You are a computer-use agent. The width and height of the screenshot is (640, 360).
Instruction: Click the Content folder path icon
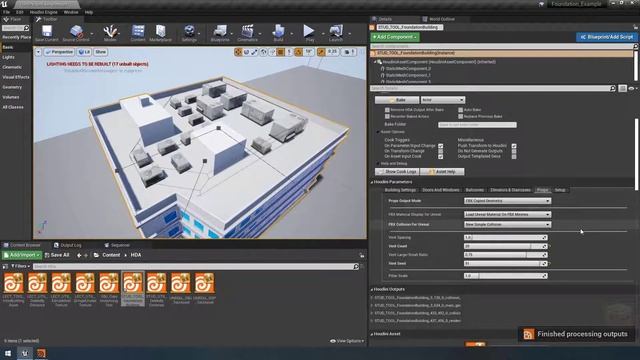click(x=96, y=255)
